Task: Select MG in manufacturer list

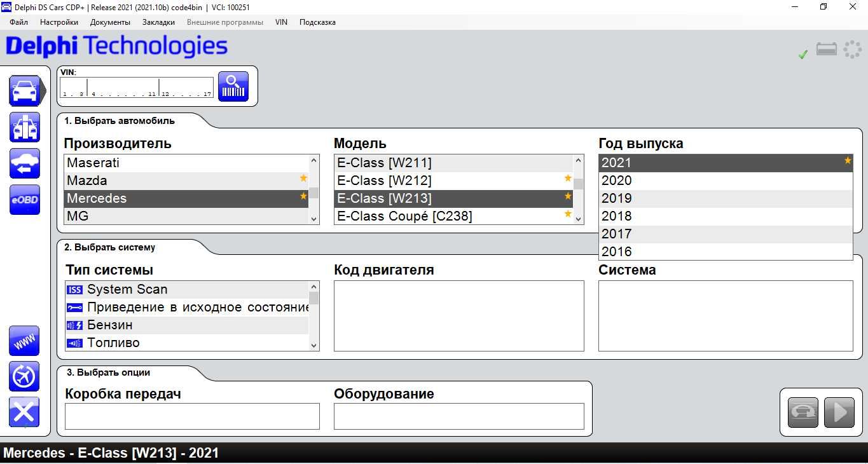Action: (x=186, y=216)
